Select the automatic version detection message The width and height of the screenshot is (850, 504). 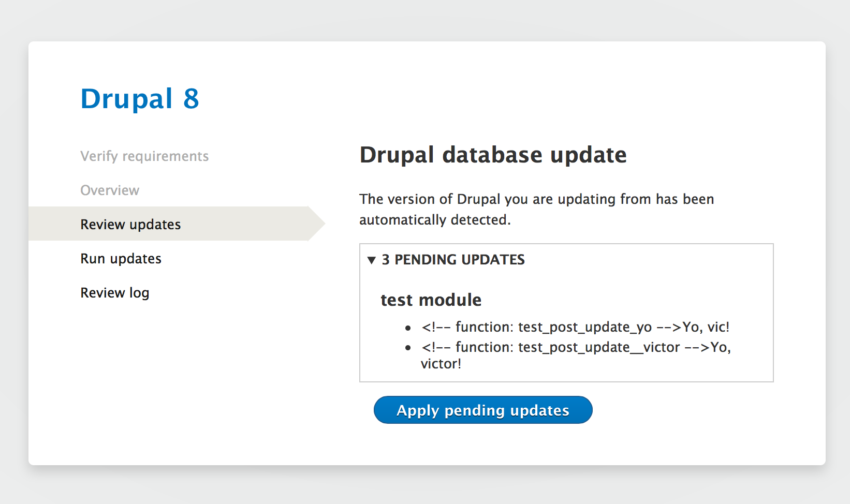[x=537, y=209]
